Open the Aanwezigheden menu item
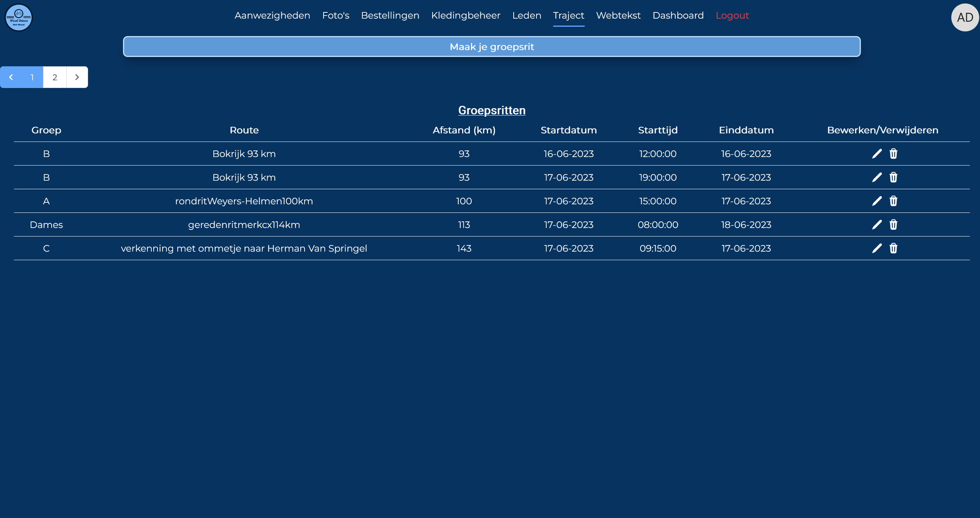Image resolution: width=980 pixels, height=518 pixels. pos(272,16)
